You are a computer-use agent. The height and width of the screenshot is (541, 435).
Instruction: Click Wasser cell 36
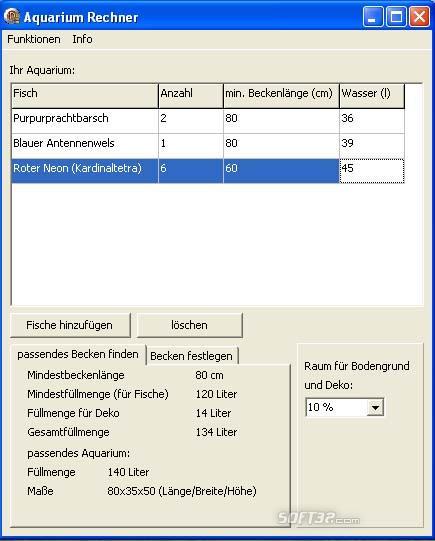[372, 121]
